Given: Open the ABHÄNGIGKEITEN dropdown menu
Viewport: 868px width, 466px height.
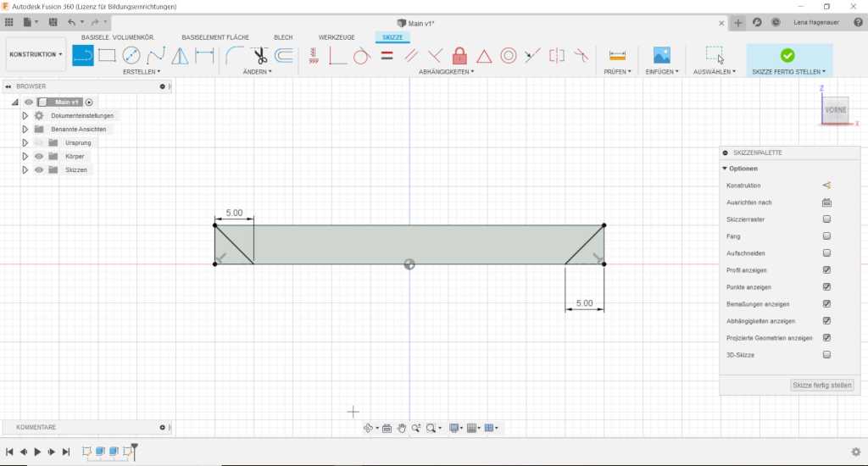Looking at the screenshot, I should [446, 72].
